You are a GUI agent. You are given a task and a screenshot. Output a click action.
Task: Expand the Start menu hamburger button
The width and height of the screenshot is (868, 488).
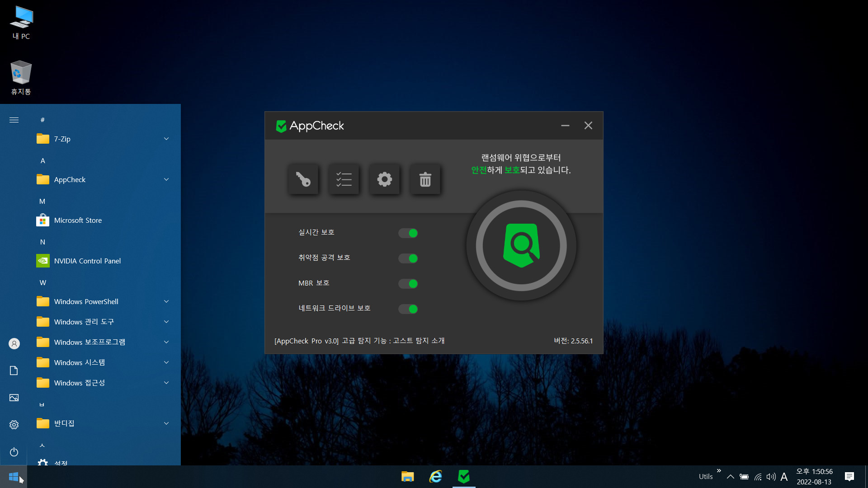(x=14, y=120)
